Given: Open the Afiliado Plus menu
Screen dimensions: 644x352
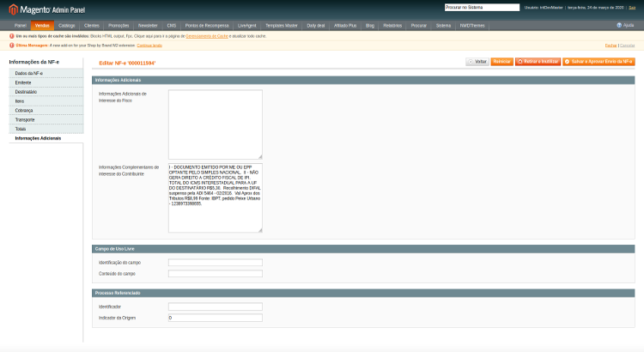Looking at the screenshot, I should pyautogui.click(x=345, y=26).
